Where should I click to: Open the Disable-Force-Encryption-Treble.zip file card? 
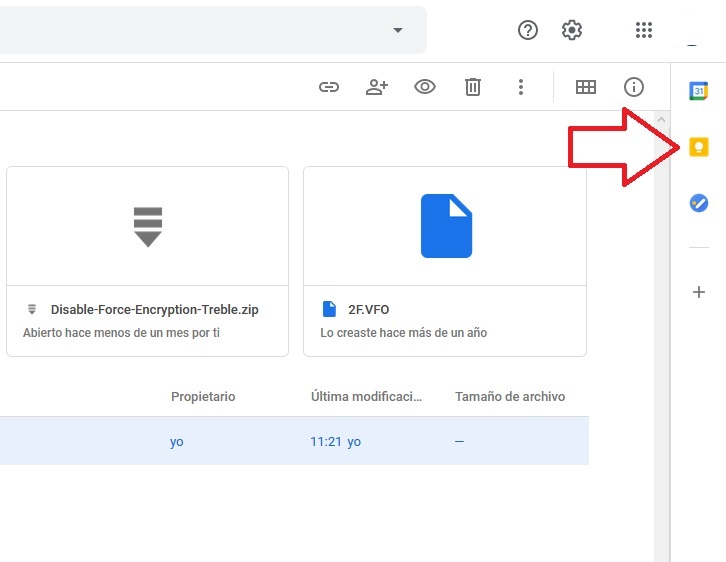[147, 261]
